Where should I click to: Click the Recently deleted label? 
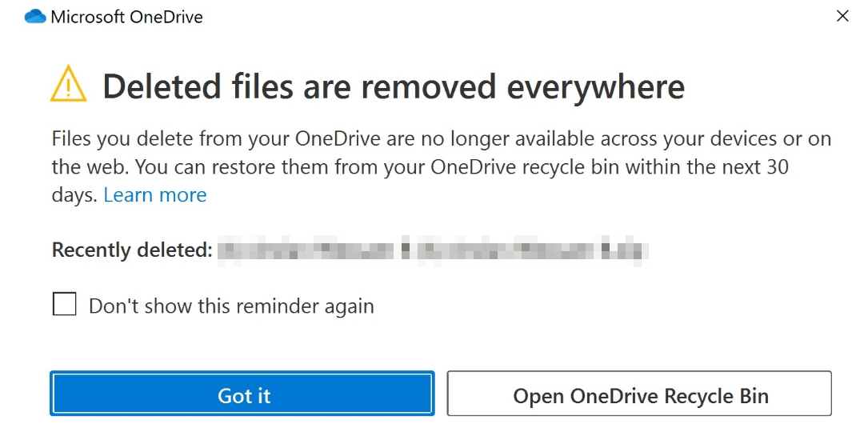coord(132,250)
